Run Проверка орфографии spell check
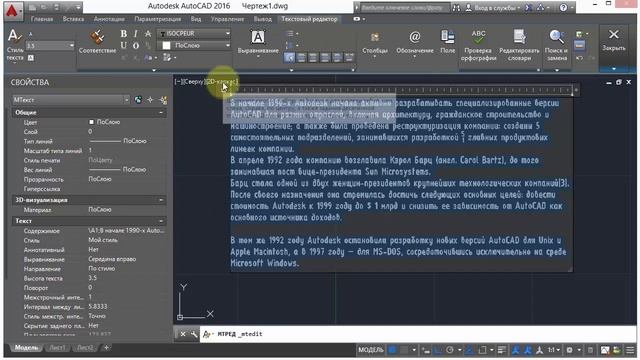The height and width of the screenshot is (360, 640). 478,45
